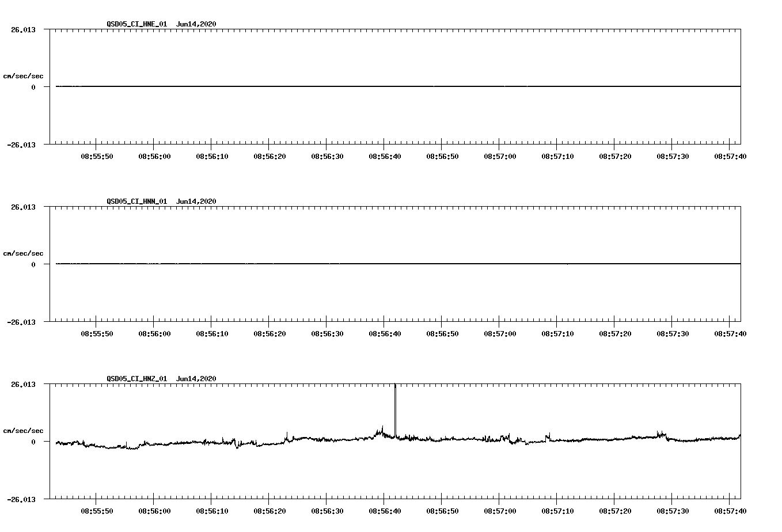Screen dimensions: 782x532
Task: Click the cm/sec/sec unit label of HNE plot
Action: [23, 77]
